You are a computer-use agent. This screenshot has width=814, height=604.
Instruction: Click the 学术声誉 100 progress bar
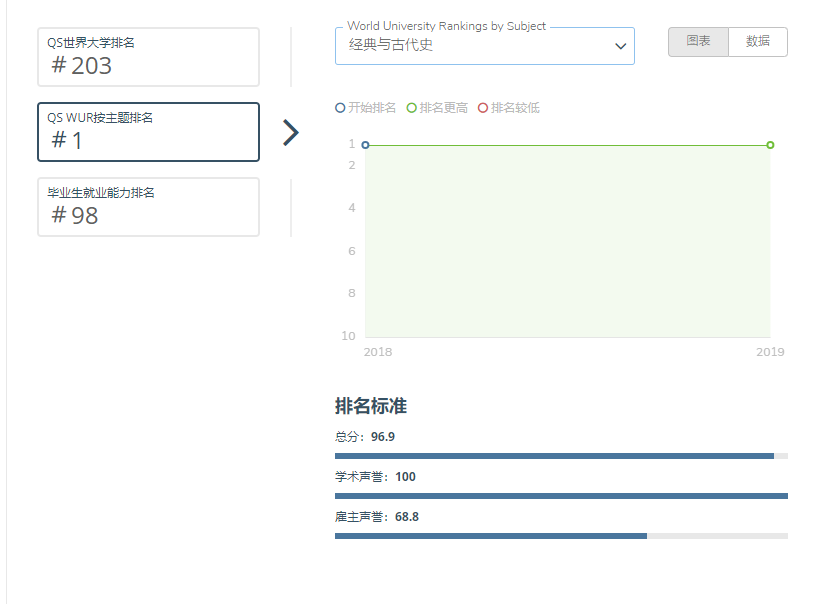561,496
